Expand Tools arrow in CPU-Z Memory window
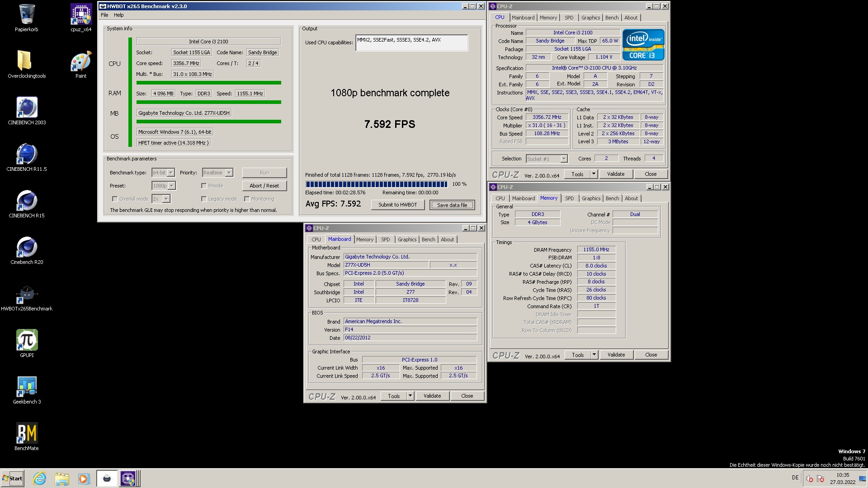The height and width of the screenshot is (488, 868). click(594, 355)
